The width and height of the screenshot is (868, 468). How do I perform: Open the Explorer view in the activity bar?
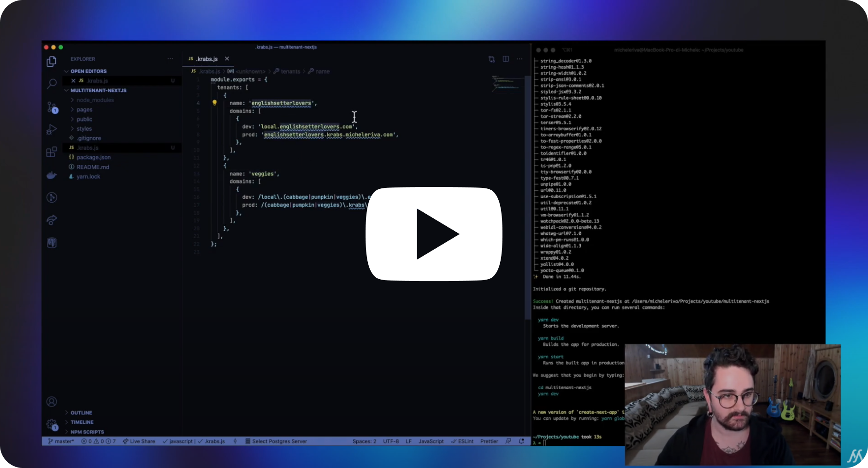[x=52, y=61]
